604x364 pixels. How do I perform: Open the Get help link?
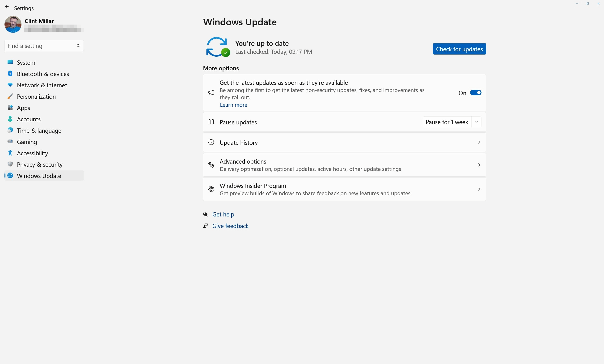point(223,214)
